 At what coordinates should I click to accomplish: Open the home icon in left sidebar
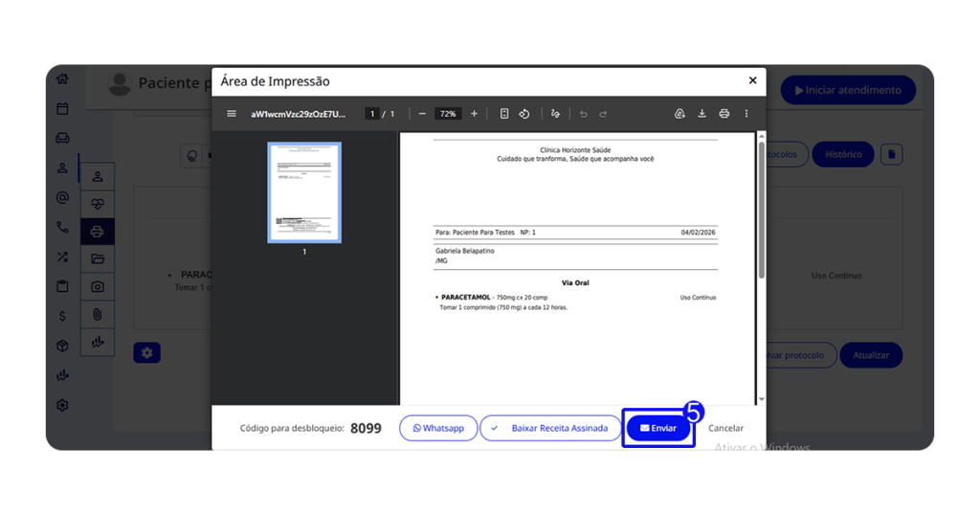[x=62, y=79]
